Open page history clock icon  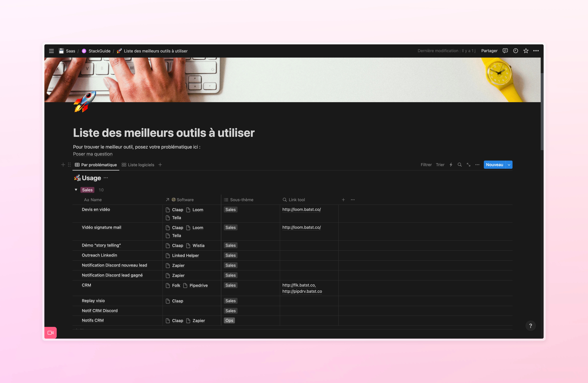pos(516,51)
